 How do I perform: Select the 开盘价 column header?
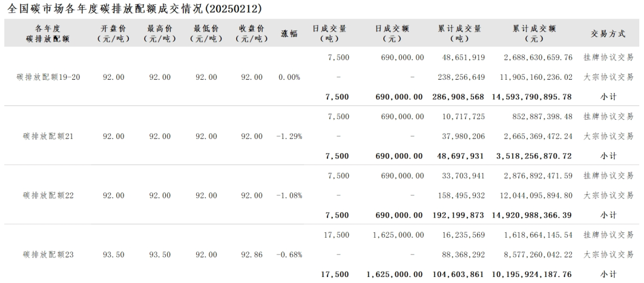coord(111,33)
